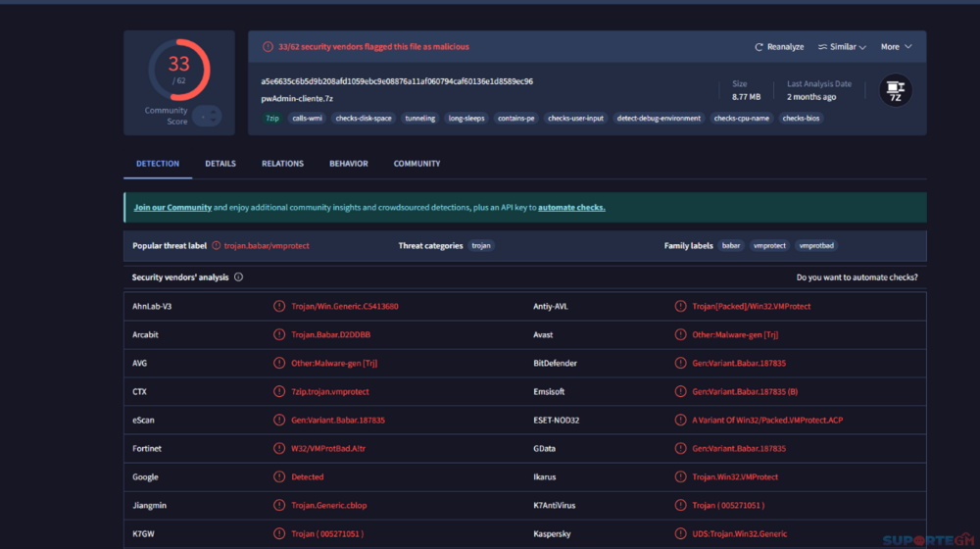Switch to the Details tab
The image size is (980, 549).
(220, 164)
